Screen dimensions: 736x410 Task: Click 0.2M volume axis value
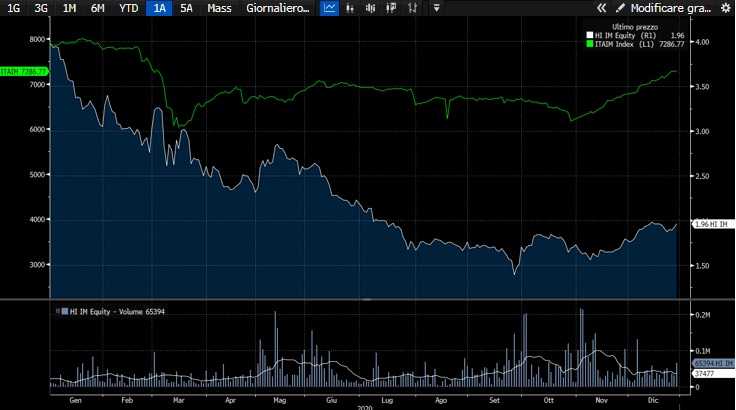(703, 315)
